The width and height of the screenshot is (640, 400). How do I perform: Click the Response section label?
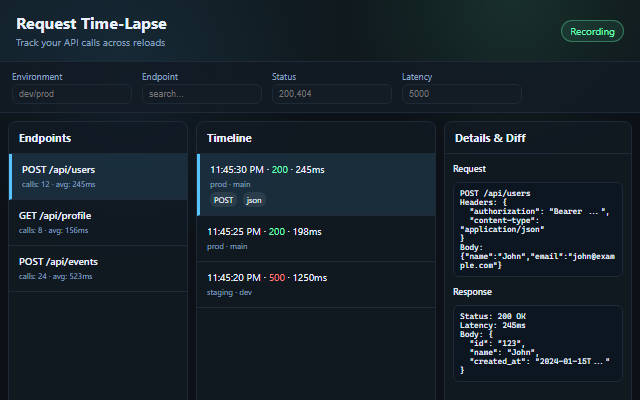[x=473, y=292]
